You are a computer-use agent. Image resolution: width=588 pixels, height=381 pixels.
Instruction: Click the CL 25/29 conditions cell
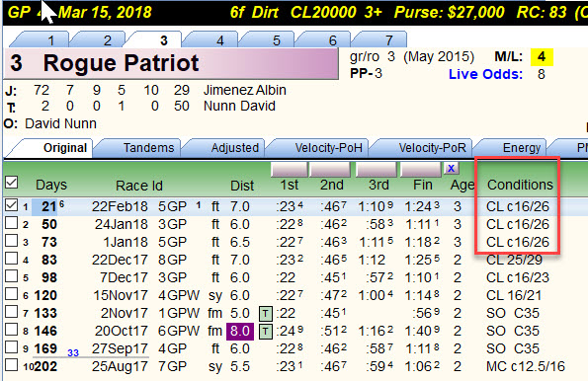click(514, 260)
